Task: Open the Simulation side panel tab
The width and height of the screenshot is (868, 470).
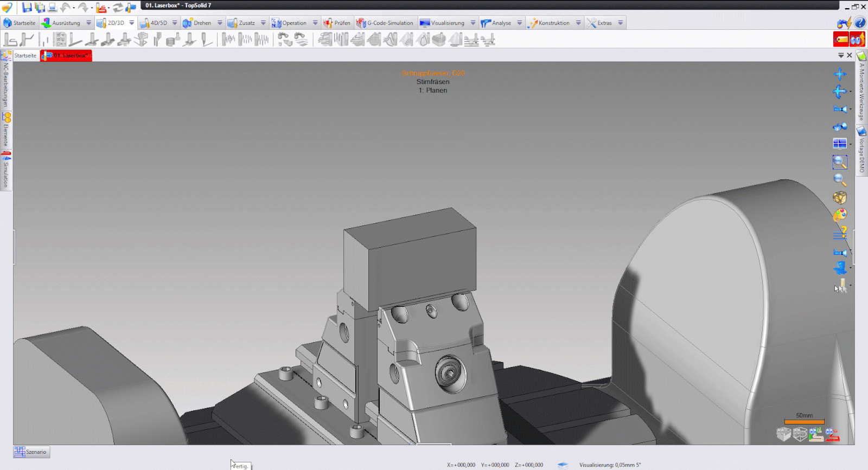Action: [6, 170]
